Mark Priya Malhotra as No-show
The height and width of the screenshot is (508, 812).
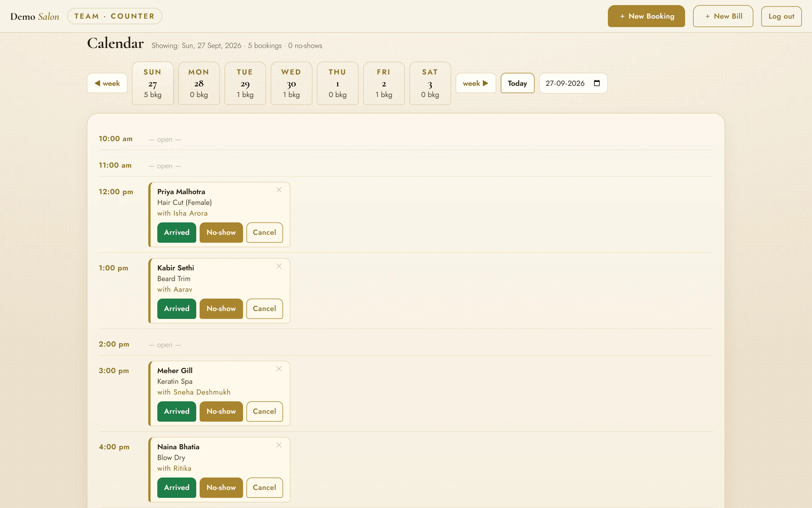coord(221,233)
